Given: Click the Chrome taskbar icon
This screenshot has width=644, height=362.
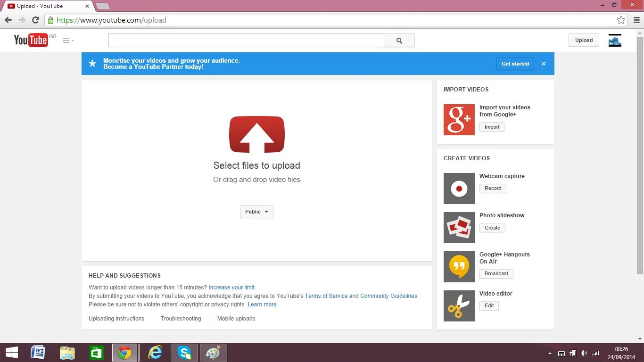Looking at the screenshot, I should coord(125,353).
